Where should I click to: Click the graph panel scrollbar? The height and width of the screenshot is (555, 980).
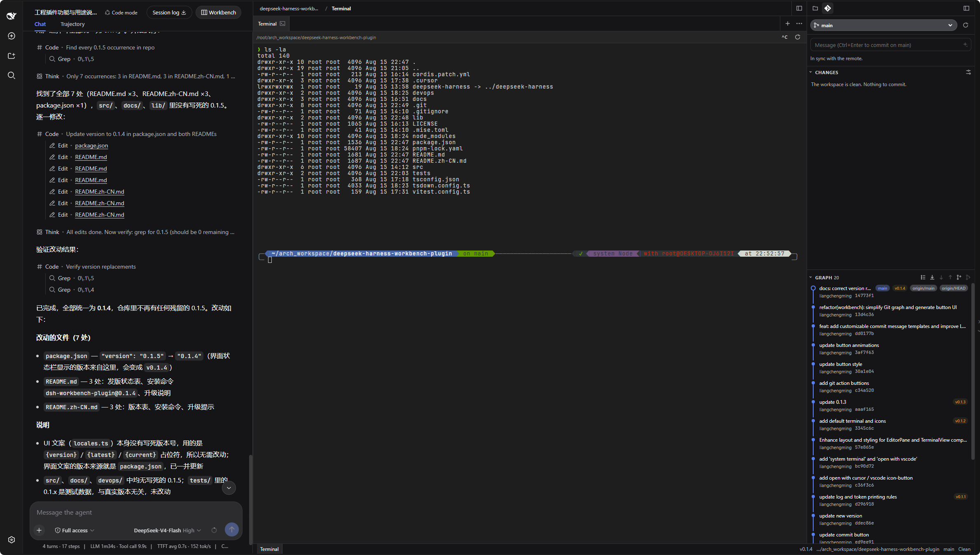tap(973, 371)
